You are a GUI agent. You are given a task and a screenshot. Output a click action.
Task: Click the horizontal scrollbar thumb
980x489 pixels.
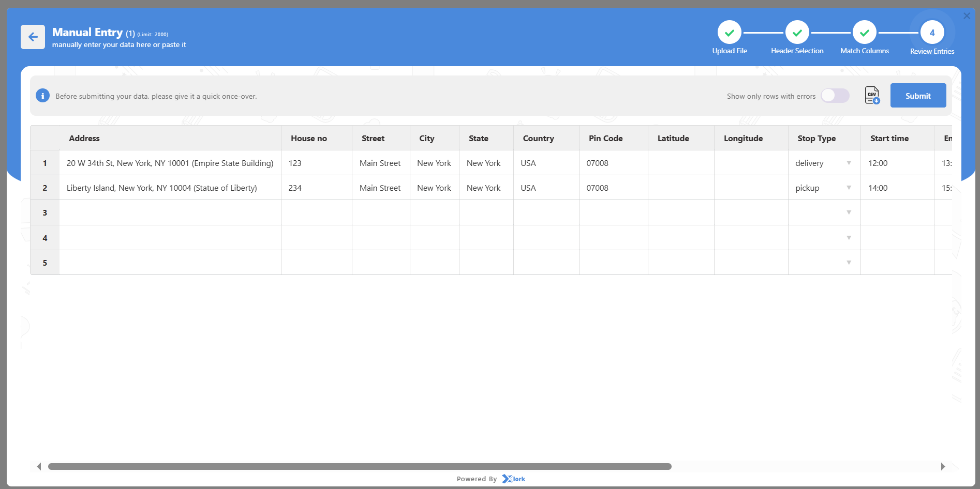[x=360, y=467]
